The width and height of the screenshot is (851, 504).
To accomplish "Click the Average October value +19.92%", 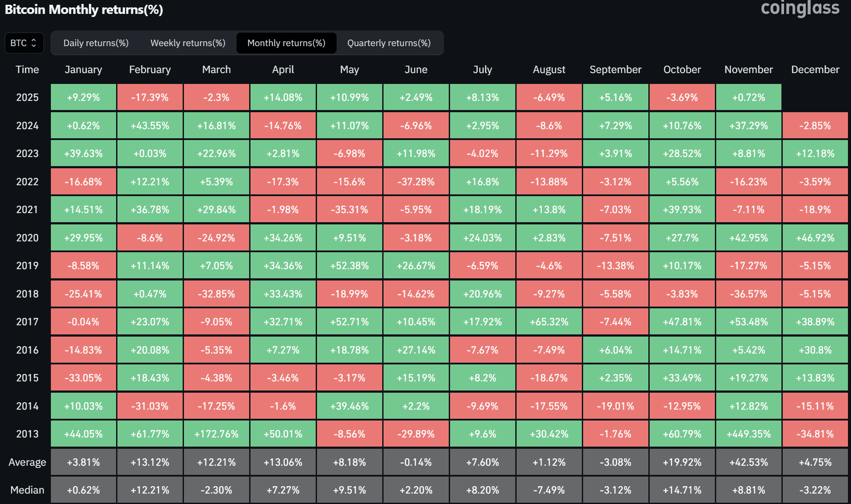I will (682, 462).
